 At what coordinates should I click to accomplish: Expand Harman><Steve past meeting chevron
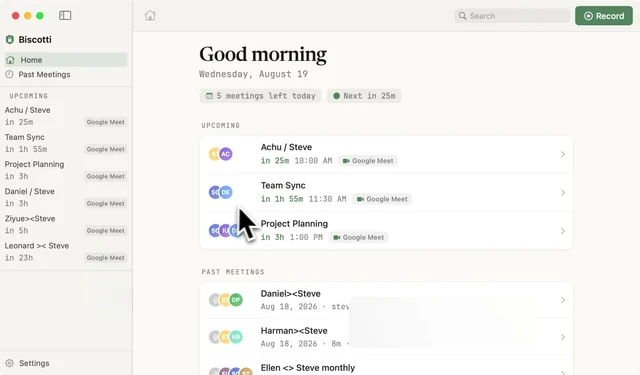tap(563, 337)
